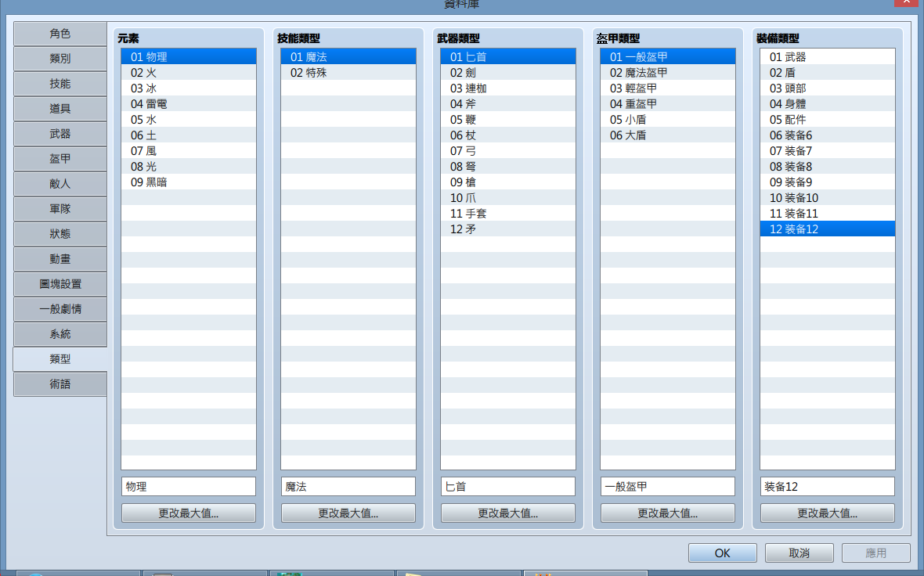
Task: Click the name field containing 装备12
Action: tap(828, 487)
